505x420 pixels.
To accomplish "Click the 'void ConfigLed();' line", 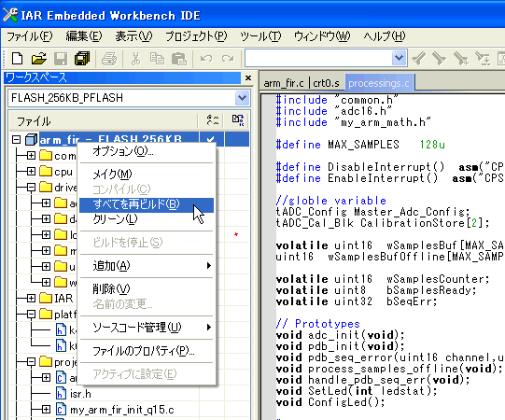I will [330, 402].
